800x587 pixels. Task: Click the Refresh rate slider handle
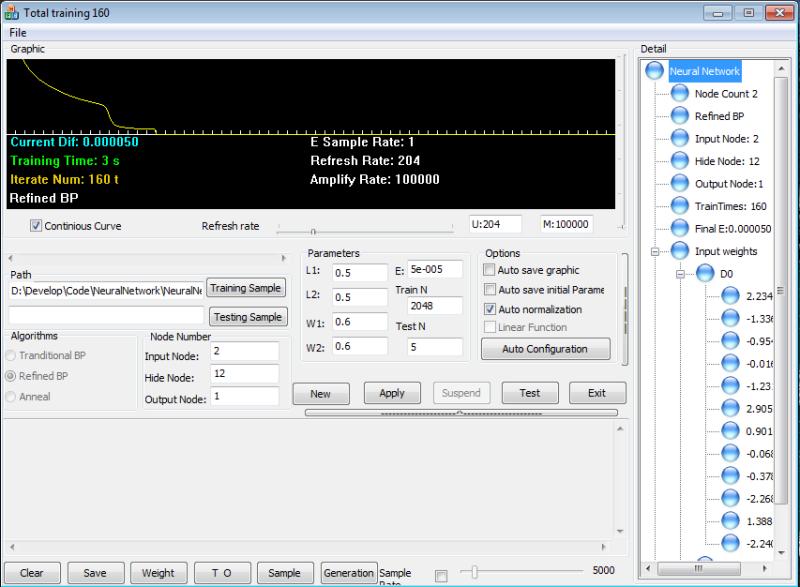(313, 232)
